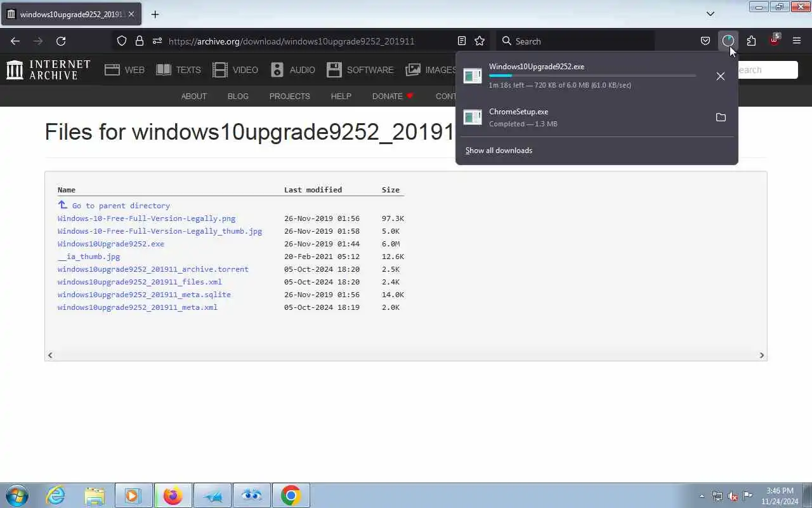Click the browser Search box
This screenshot has height=508, width=812.
pyautogui.click(x=575, y=41)
